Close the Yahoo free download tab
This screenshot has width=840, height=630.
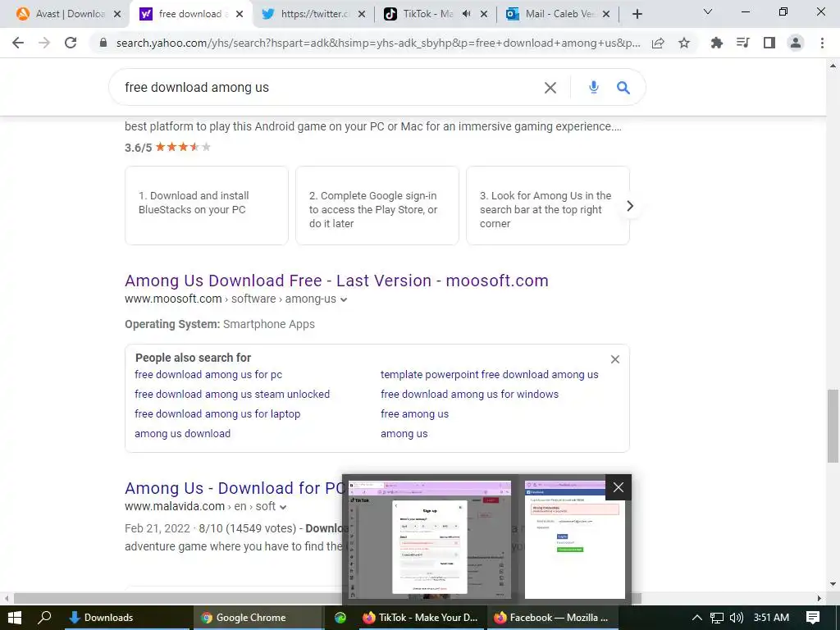[240, 15]
